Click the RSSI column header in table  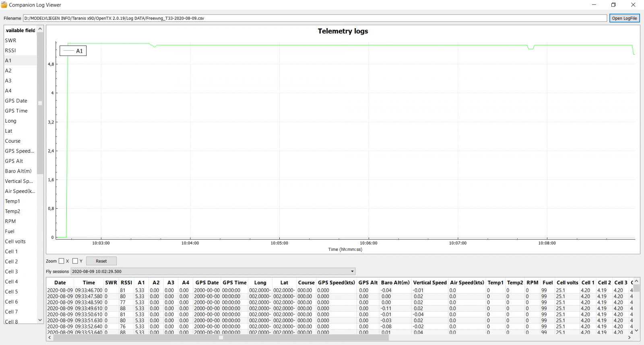126,283
